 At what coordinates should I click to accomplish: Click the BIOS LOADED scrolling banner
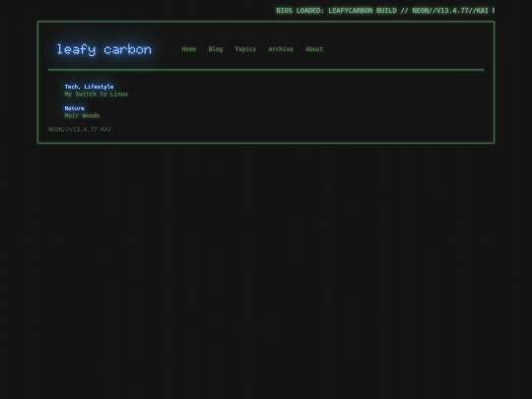click(385, 11)
